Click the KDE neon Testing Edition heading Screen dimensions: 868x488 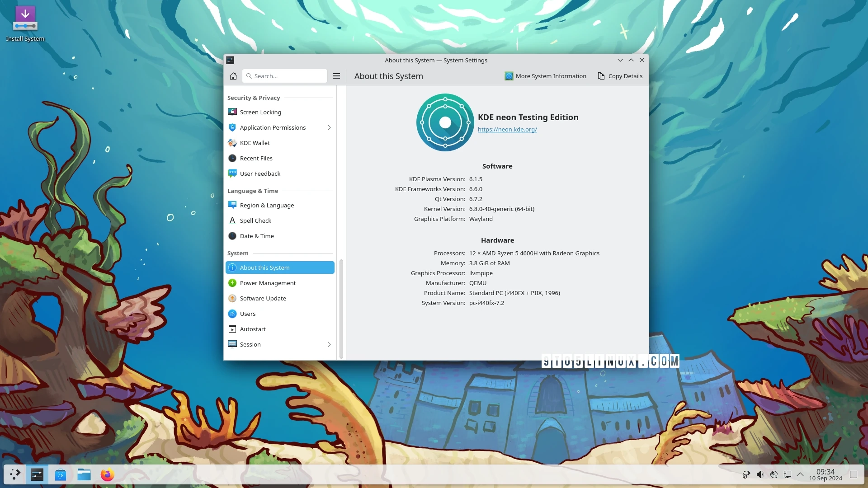click(x=528, y=117)
